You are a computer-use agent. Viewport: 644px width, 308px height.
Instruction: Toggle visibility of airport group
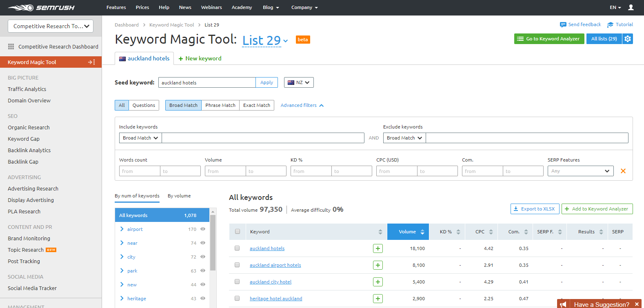coord(203,229)
